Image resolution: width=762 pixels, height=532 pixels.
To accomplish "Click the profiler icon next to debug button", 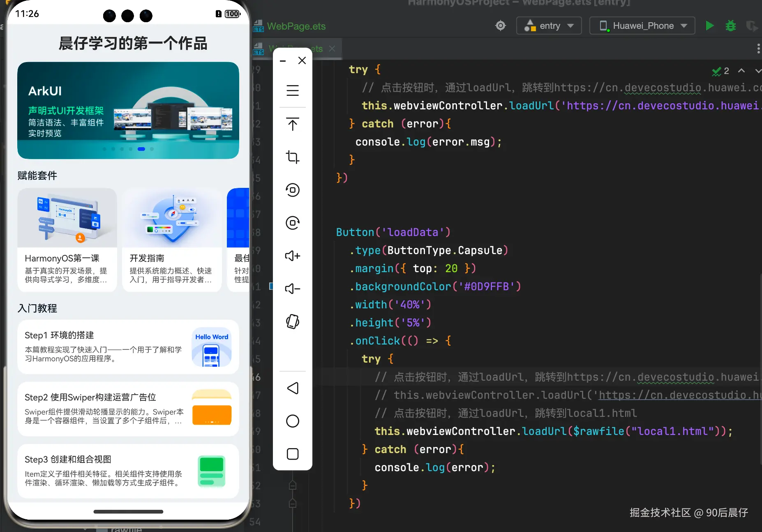I will [x=752, y=26].
